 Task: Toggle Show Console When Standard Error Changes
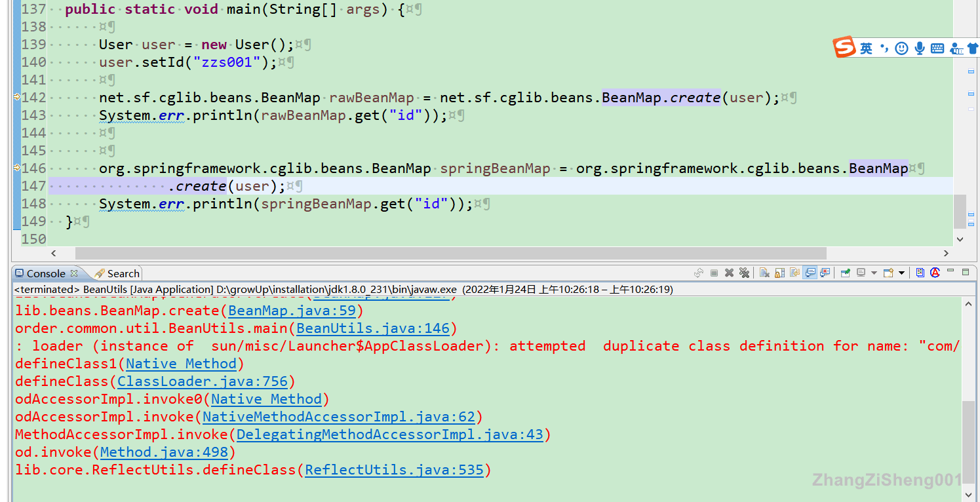click(x=824, y=273)
